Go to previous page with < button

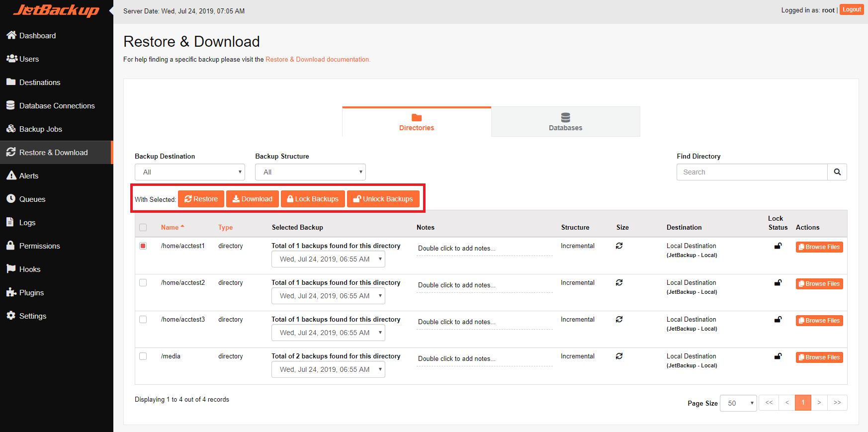pyautogui.click(x=787, y=403)
